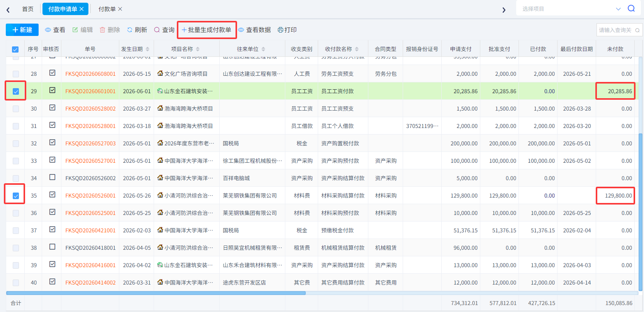Toggle the header select-all checkbox
The width and height of the screenshot is (644, 312).
15,49
